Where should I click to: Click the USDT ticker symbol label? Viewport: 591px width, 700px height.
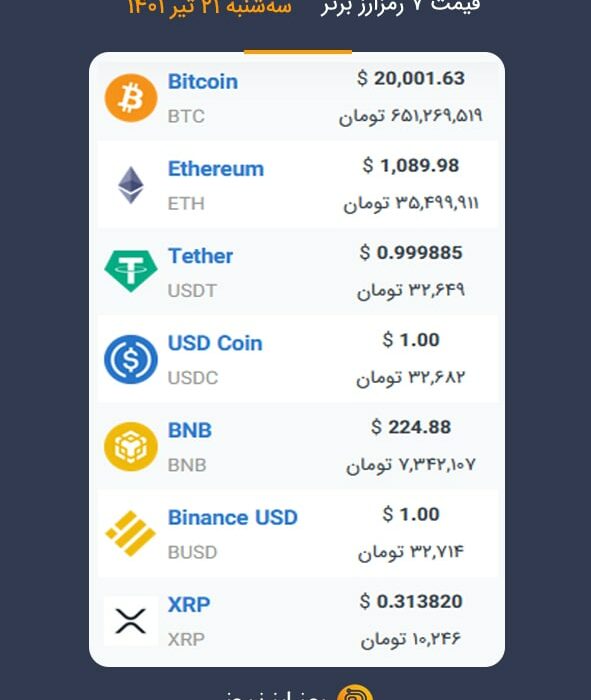tap(192, 291)
